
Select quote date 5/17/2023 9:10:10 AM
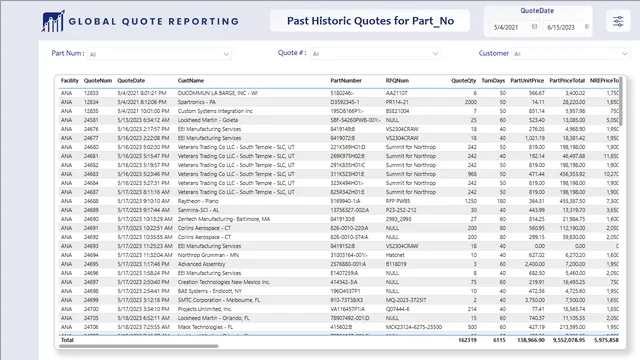143,201
